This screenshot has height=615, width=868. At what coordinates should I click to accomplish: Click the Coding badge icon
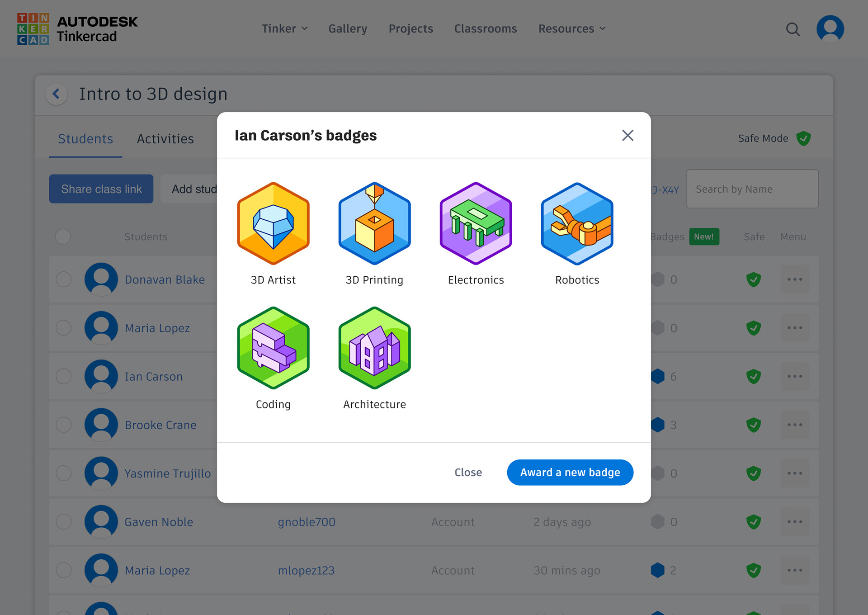coord(273,348)
